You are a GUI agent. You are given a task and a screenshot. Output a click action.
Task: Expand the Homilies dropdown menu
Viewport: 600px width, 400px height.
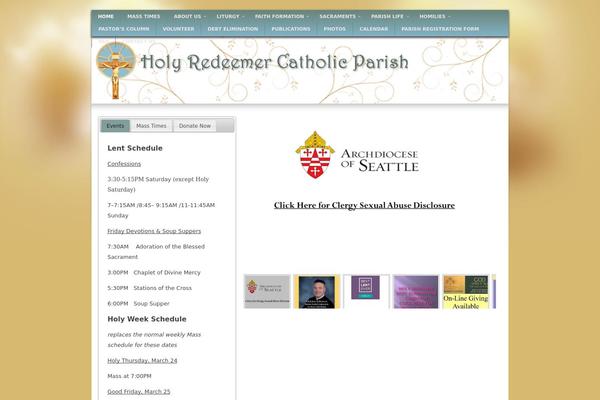pos(435,16)
